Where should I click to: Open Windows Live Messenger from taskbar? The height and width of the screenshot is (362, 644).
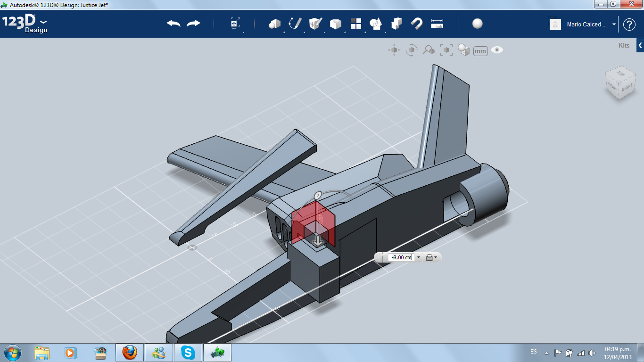click(159, 353)
